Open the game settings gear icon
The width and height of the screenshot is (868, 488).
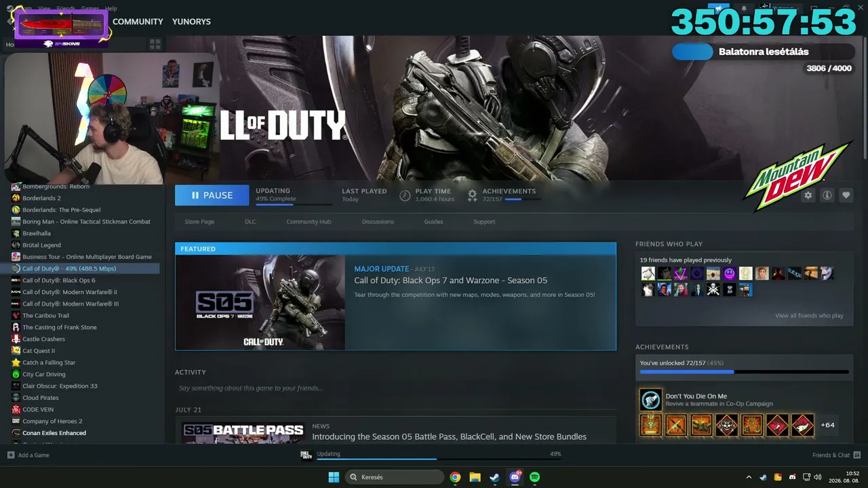click(x=808, y=195)
